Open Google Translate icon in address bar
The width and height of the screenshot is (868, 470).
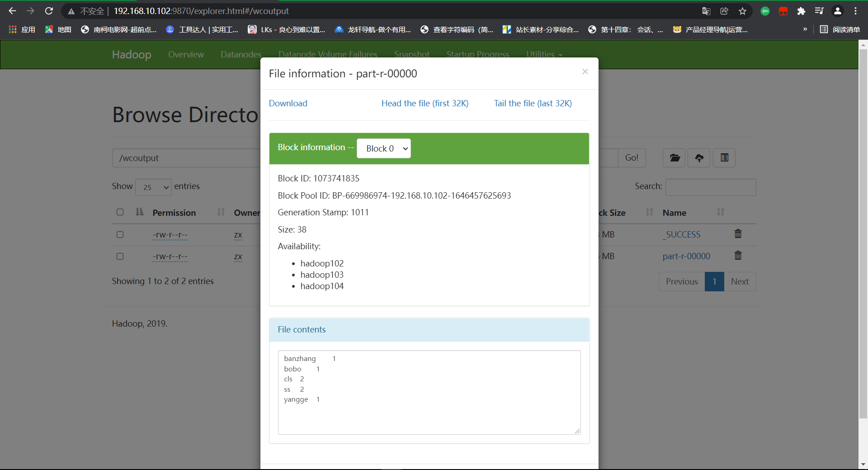click(x=706, y=11)
